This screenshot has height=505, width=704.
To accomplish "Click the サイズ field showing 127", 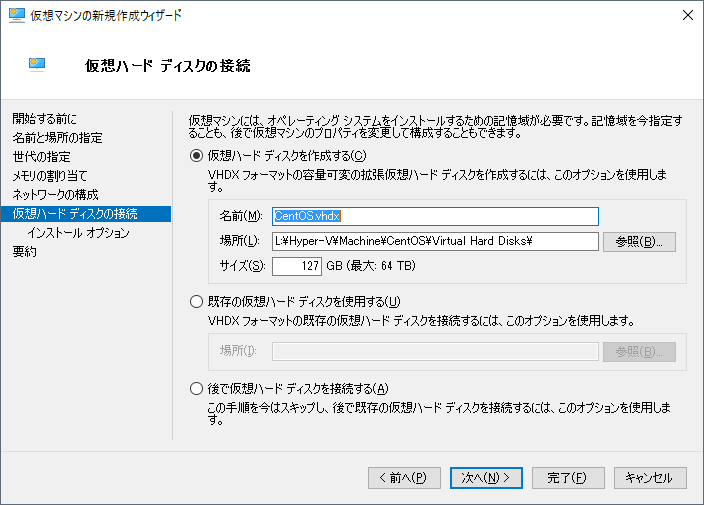I will [297, 266].
